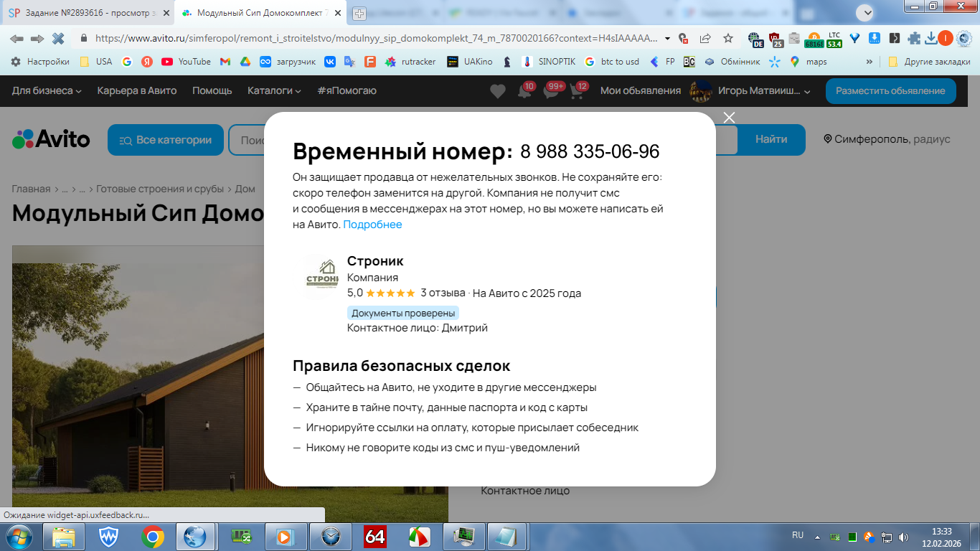Select the Модульный Сип Домокомплект tab
The image size is (980, 551).
click(x=259, y=13)
